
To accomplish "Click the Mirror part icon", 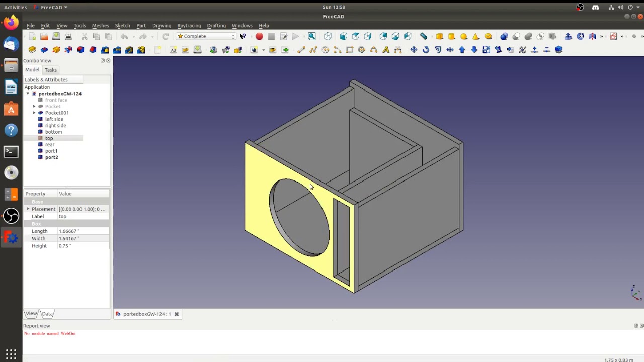I will point(592,36).
